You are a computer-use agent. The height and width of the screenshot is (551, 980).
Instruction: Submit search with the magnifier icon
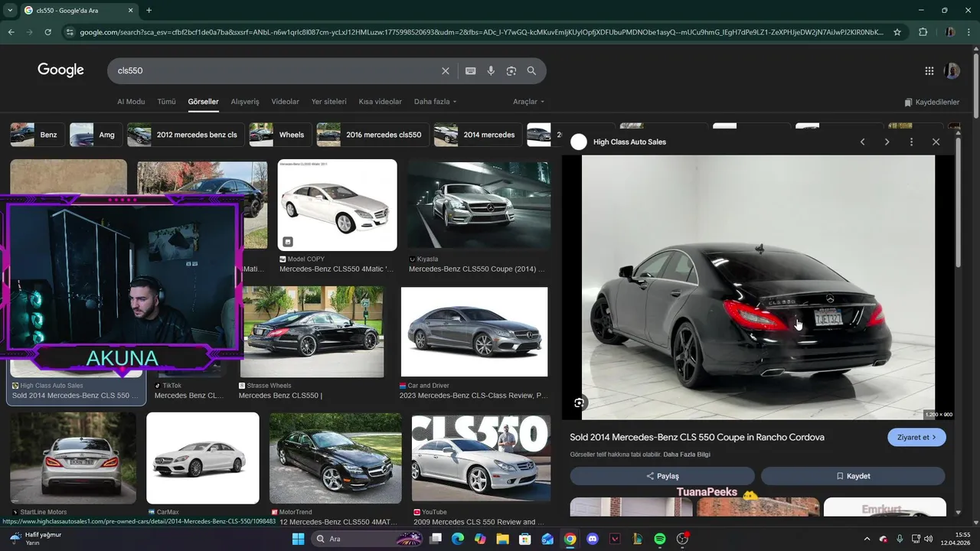pyautogui.click(x=531, y=70)
